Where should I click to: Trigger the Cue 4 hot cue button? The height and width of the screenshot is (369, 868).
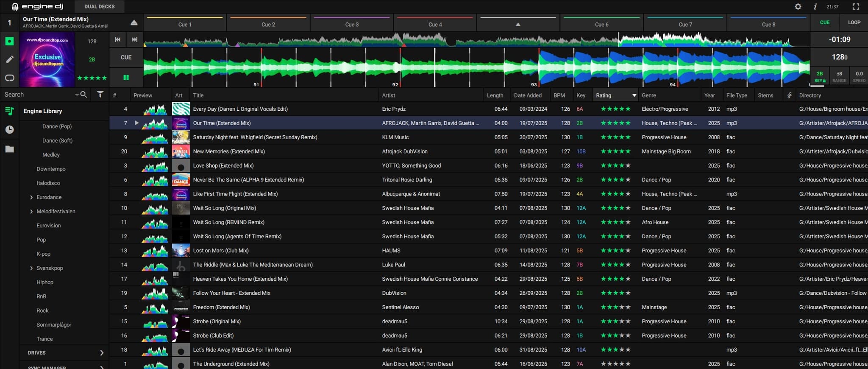pos(435,24)
